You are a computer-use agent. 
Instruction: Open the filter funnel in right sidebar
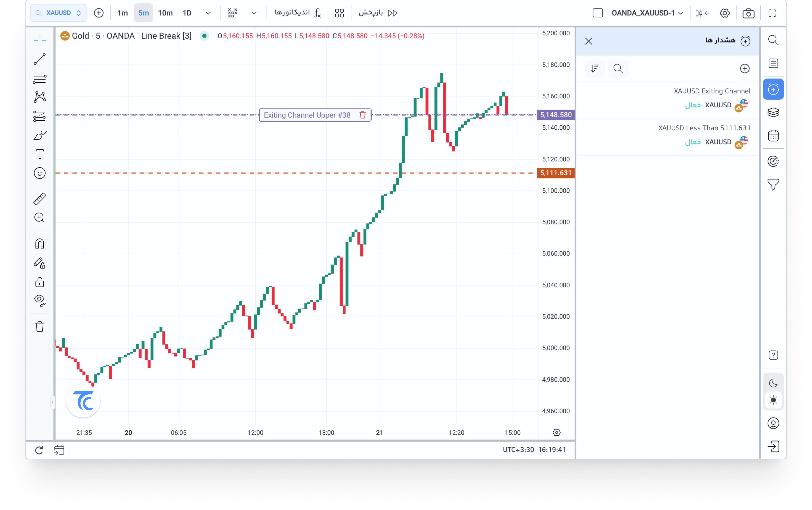[773, 184]
